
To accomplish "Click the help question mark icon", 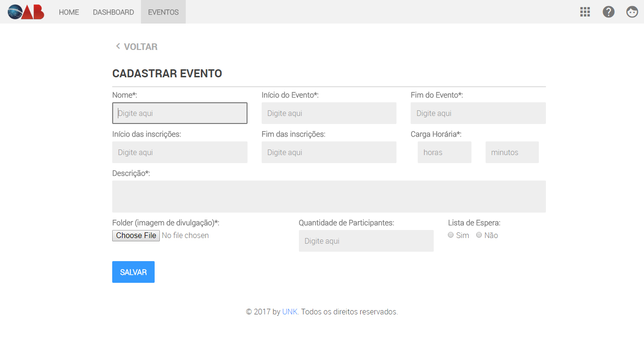I will 609,12.
